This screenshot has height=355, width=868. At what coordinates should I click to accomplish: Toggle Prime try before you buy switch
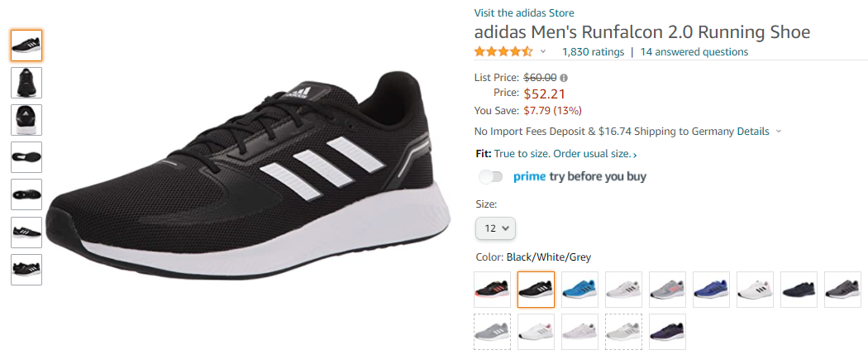(491, 176)
